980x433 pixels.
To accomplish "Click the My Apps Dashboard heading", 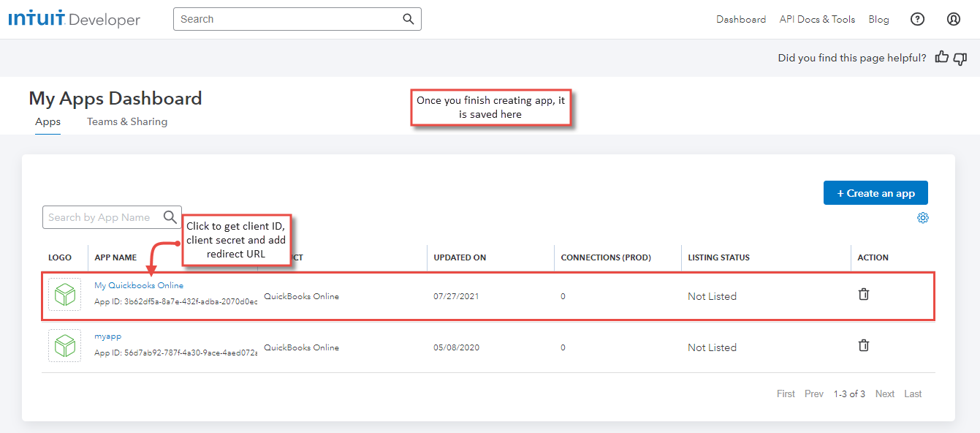I will tap(115, 98).
